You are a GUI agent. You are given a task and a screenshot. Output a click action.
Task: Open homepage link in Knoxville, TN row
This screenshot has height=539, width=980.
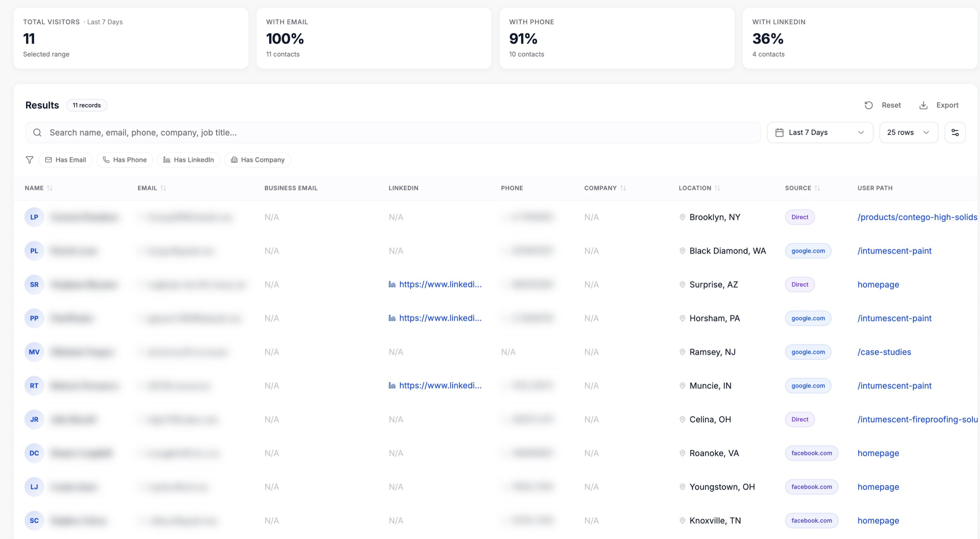(878, 520)
